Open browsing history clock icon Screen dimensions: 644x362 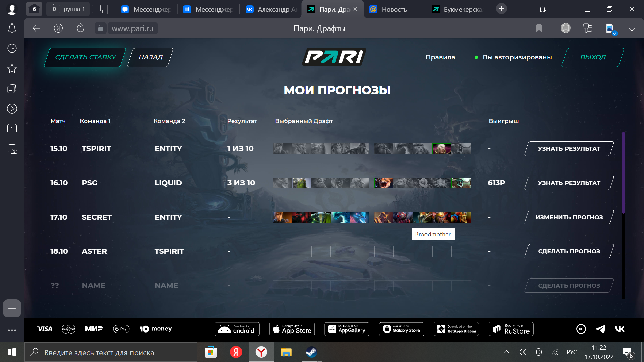click(x=12, y=48)
